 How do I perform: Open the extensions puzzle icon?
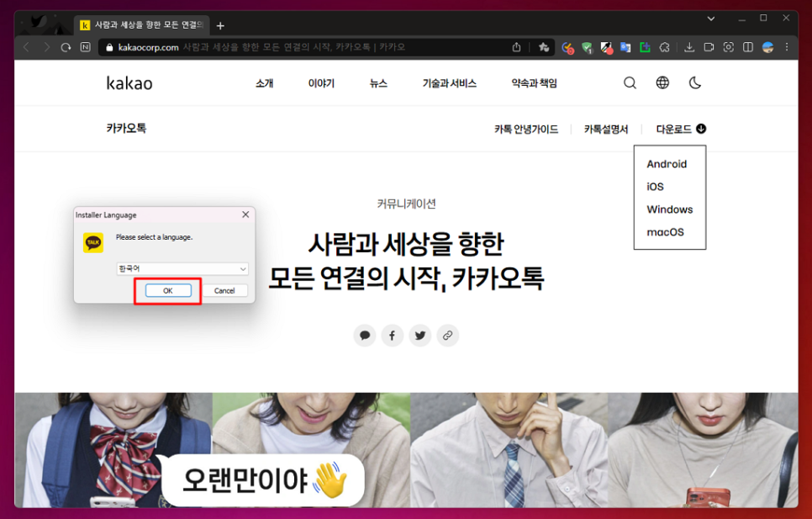click(x=664, y=48)
